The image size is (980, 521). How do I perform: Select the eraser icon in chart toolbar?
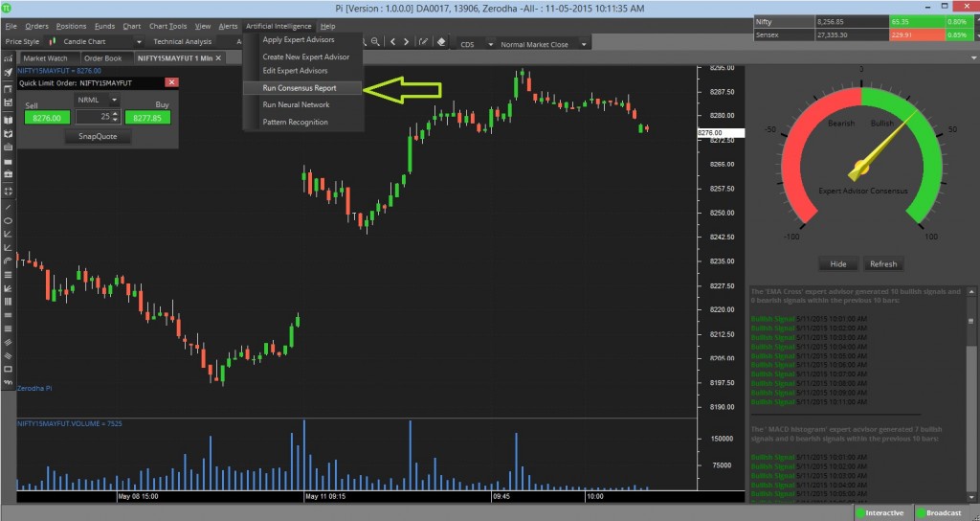440,42
